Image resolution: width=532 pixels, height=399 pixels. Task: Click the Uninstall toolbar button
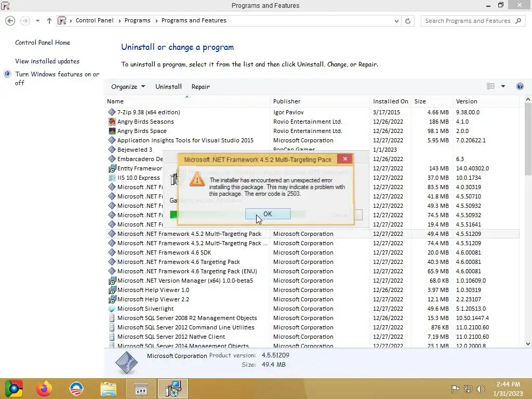[x=169, y=87]
